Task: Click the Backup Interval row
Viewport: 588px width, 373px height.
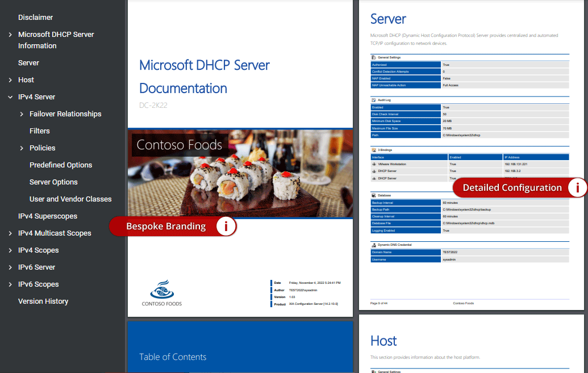Action: coord(470,203)
